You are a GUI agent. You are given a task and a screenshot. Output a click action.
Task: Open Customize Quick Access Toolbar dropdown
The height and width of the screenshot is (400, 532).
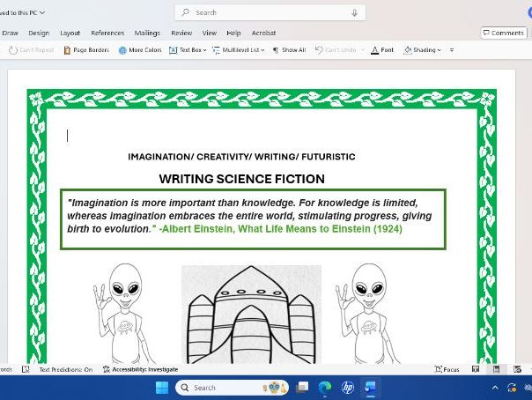452,50
